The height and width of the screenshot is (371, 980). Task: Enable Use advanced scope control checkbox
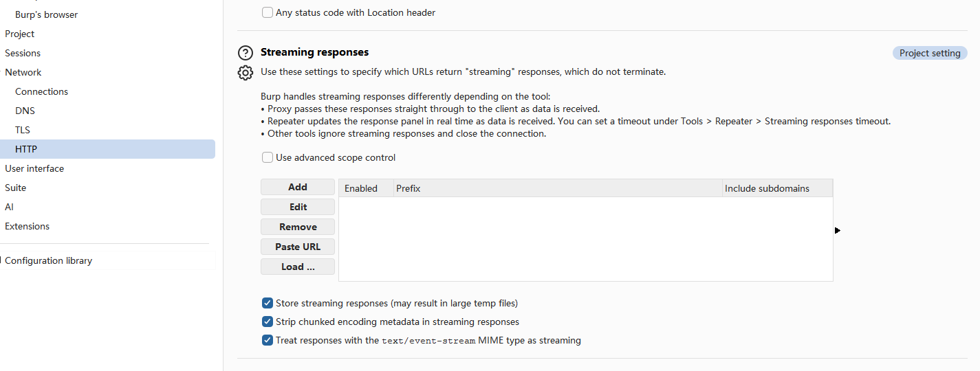[x=268, y=158]
